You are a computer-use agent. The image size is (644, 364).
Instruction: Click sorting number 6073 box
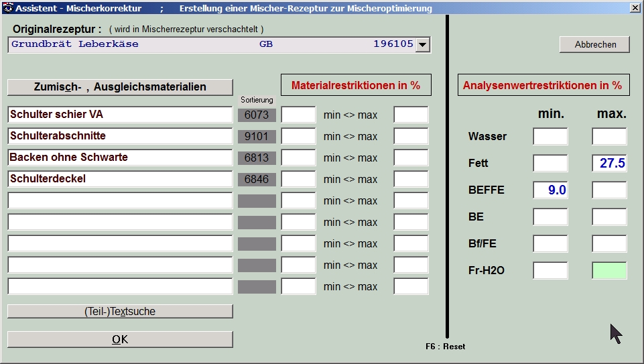click(x=257, y=115)
